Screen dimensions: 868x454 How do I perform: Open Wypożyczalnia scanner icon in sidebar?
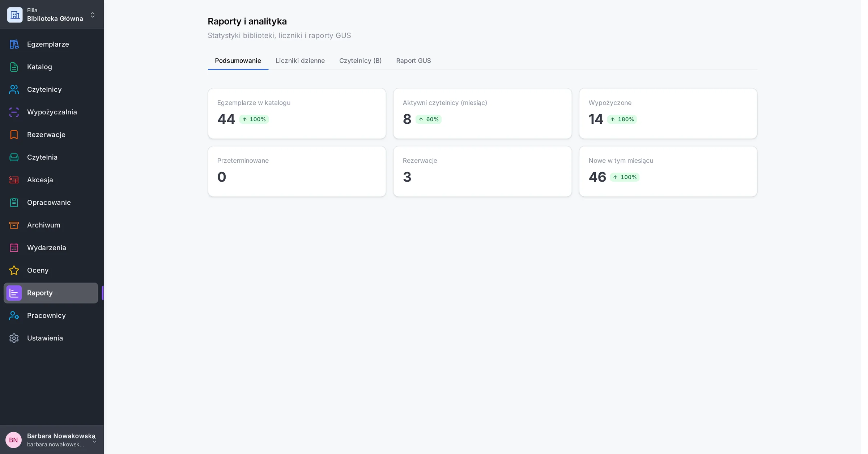[14, 112]
